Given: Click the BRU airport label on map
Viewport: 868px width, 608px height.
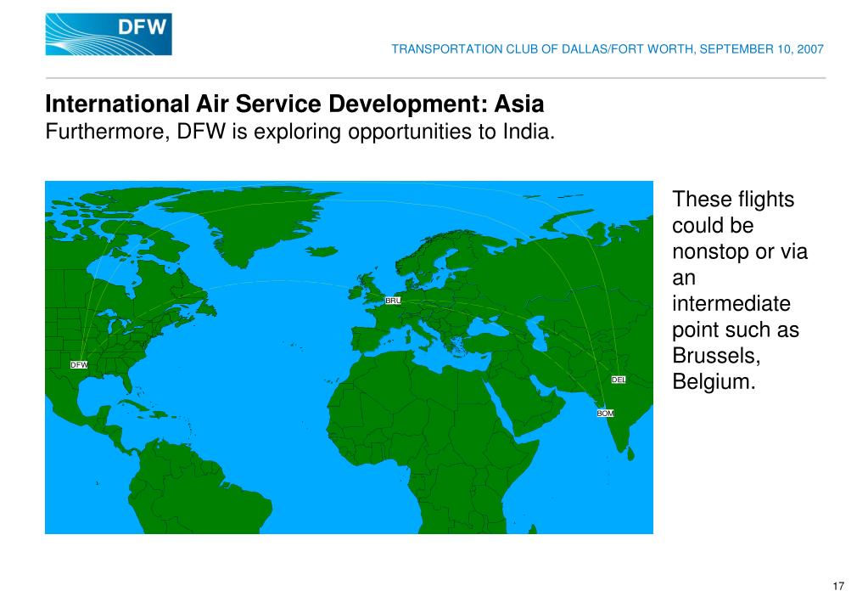Looking at the screenshot, I should point(393,301).
